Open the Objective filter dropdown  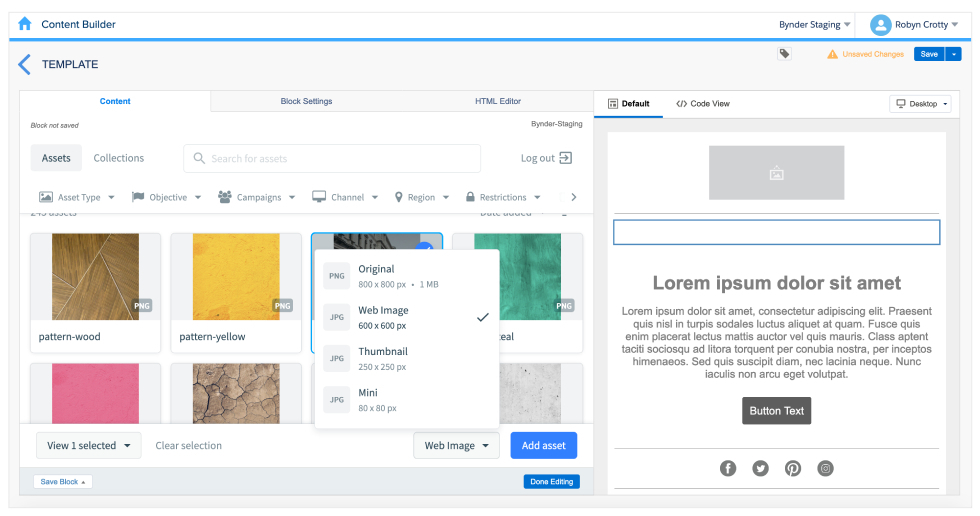166,197
